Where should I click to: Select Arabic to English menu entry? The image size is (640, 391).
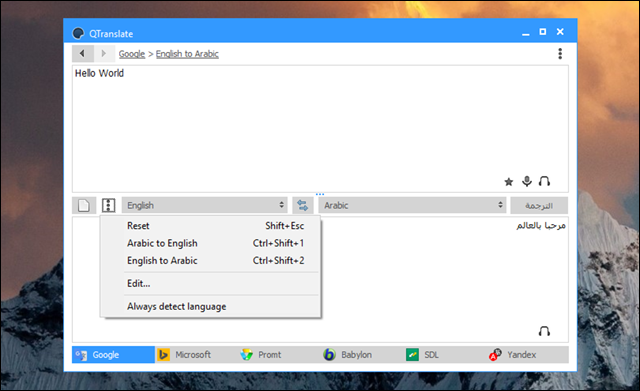pyautogui.click(x=210, y=243)
